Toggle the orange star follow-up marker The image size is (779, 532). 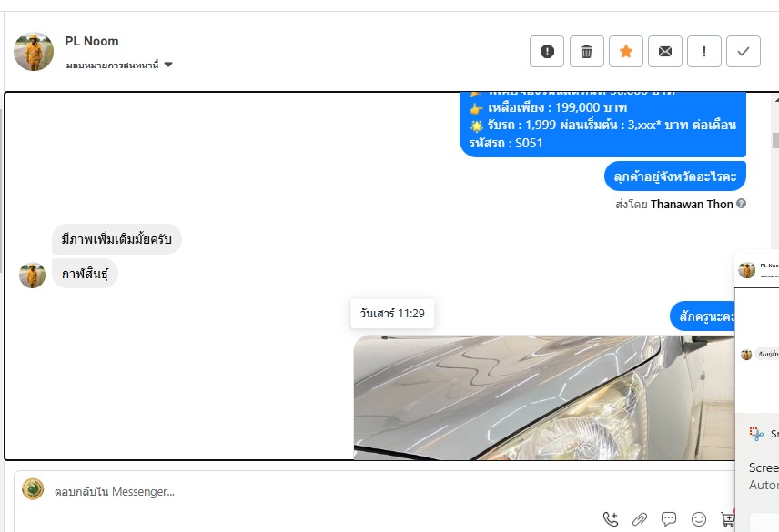coord(626,51)
